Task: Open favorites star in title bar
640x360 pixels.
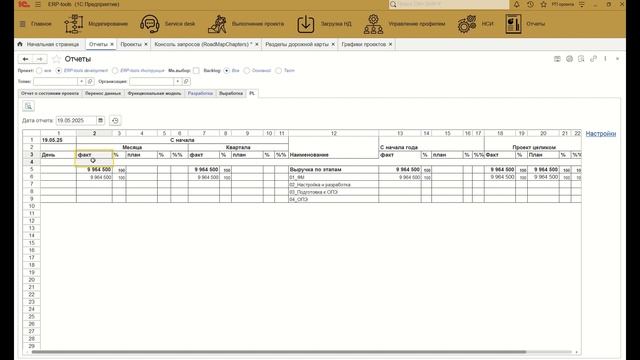Action: coord(543,4)
